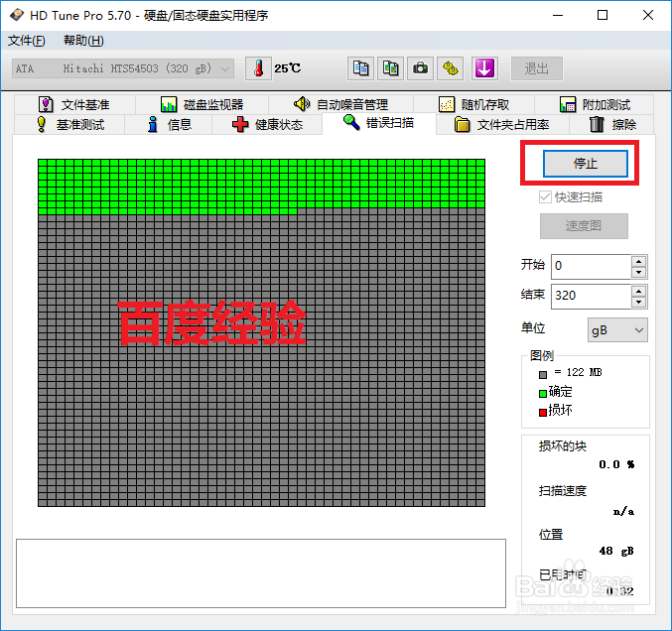672x631 pixels.
Task: Switch to the 擦除 tab
Action: (x=612, y=125)
